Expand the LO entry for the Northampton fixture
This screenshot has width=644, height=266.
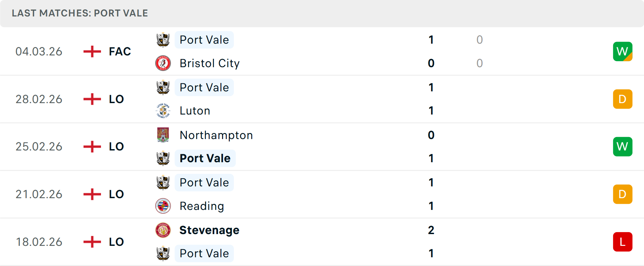tap(116, 146)
